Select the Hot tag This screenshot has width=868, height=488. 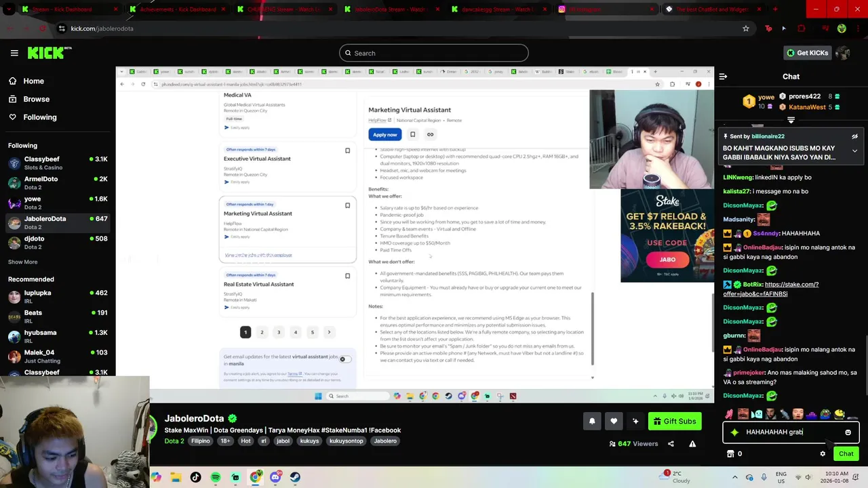[x=245, y=441]
